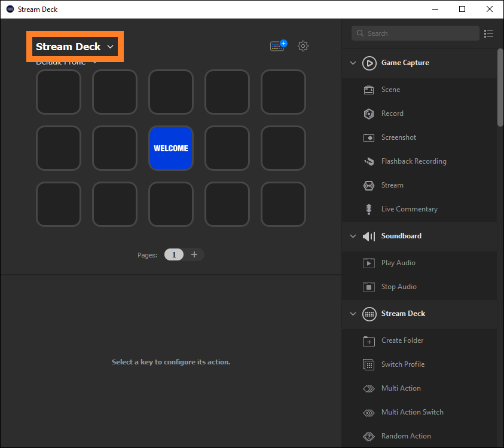Focus the actions Search field
This screenshot has height=448, width=504.
416,33
